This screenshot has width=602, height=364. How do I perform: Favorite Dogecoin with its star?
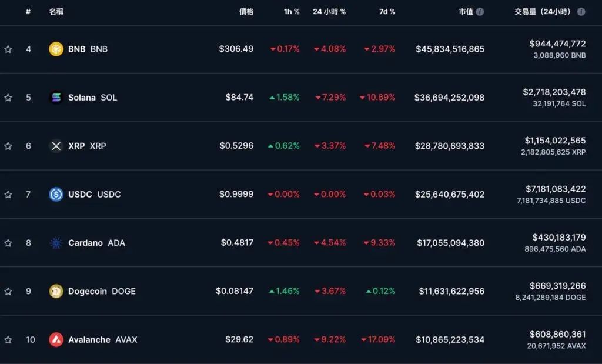pyautogui.click(x=8, y=291)
